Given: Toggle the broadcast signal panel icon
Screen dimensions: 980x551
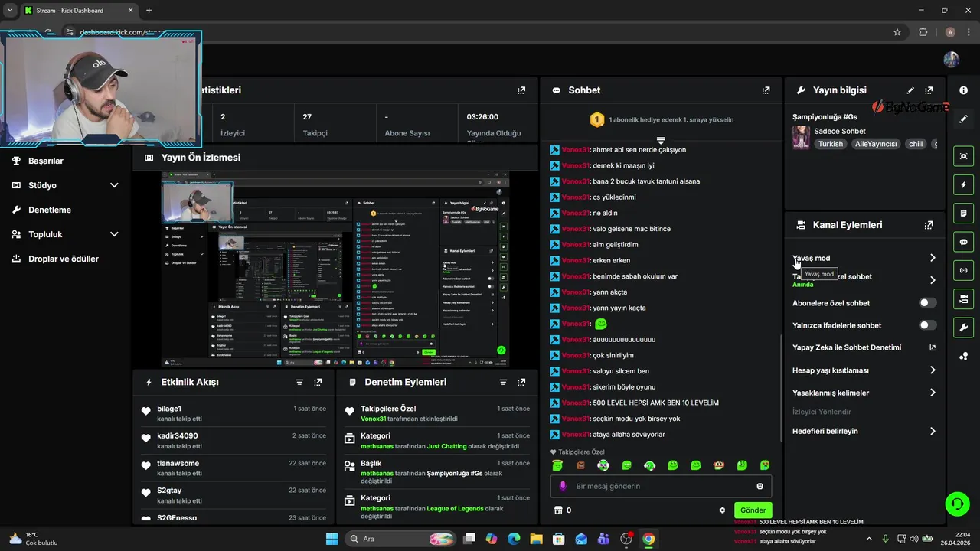Looking at the screenshot, I should 963,270.
